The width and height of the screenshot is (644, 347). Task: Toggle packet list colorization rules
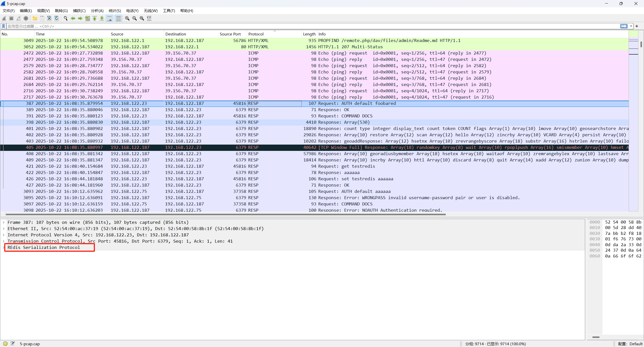click(118, 18)
